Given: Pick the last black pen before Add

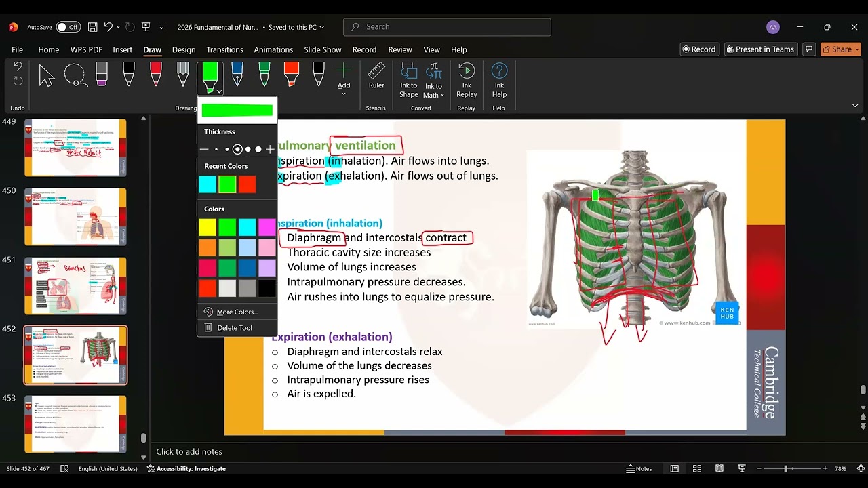Looking at the screenshot, I should [x=319, y=75].
